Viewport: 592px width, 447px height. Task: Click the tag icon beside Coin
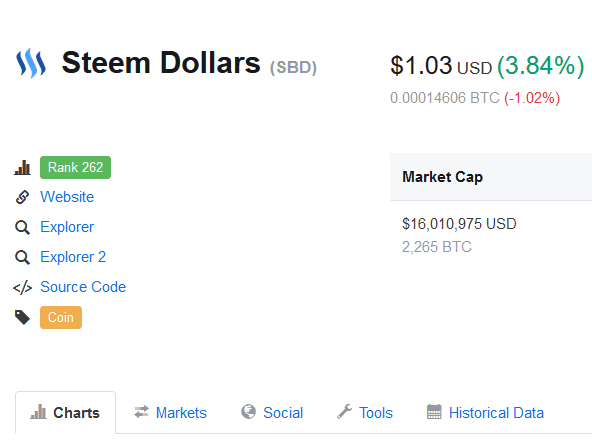click(22, 318)
